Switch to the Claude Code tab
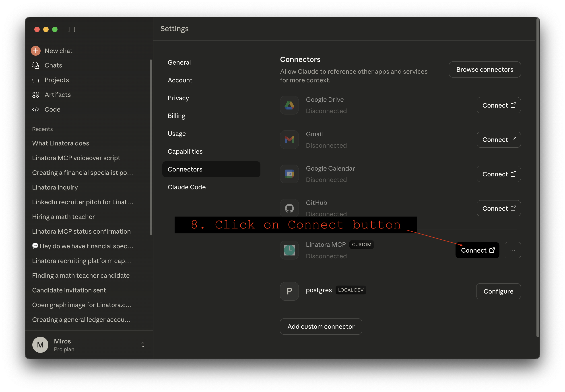The image size is (565, 392). coord(187,187)
